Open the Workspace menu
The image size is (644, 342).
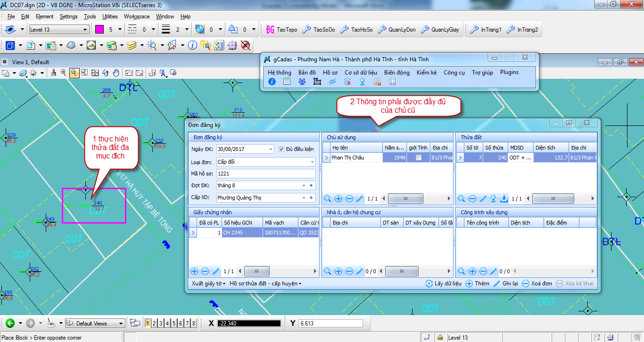tap(137, 17)
